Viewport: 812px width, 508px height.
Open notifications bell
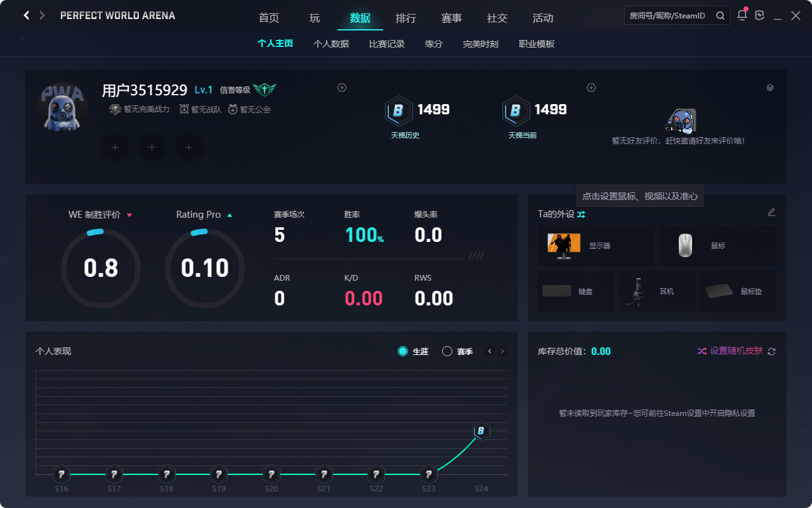pyautogui.click(x=742, y=15)
